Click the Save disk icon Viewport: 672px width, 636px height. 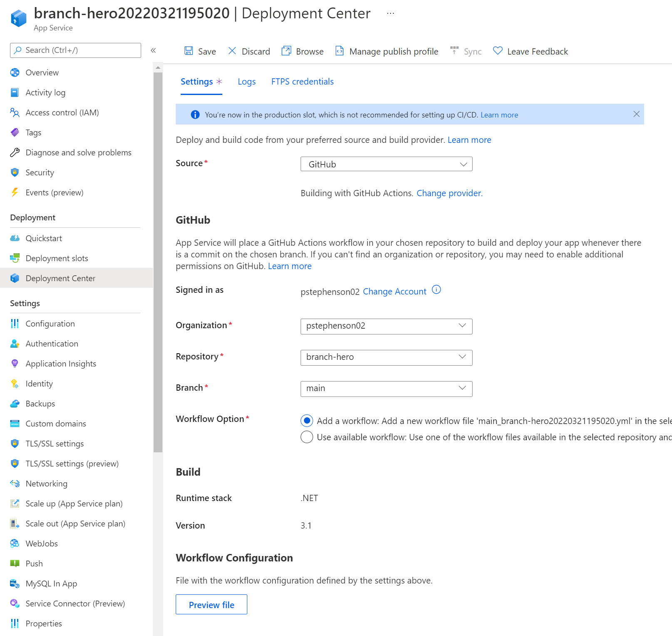189,51
